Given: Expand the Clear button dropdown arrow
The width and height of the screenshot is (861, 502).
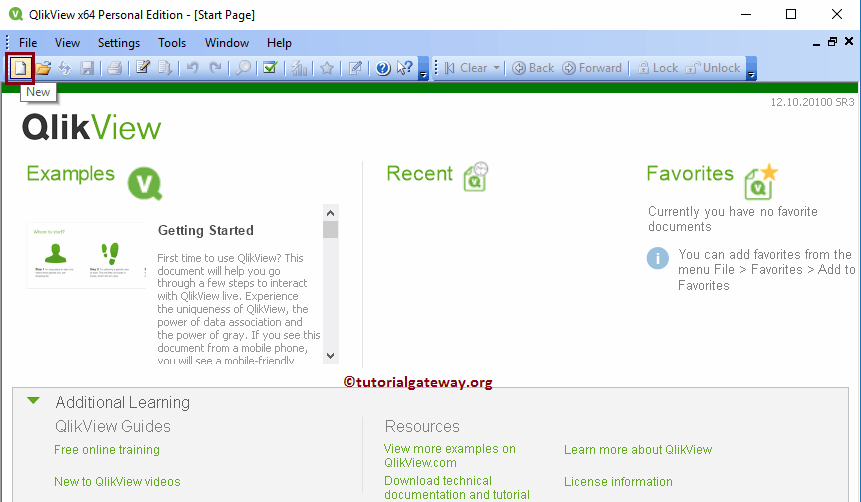Looking at the screenshot, I should coord(497,68).
